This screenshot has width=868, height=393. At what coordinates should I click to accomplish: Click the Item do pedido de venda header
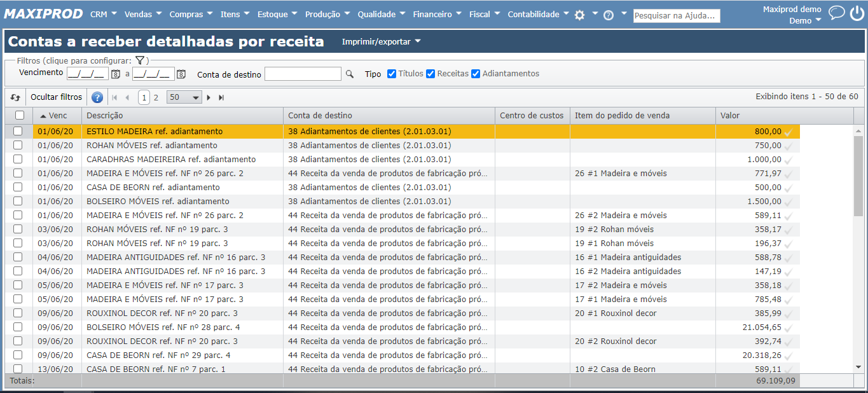[643, 115]
